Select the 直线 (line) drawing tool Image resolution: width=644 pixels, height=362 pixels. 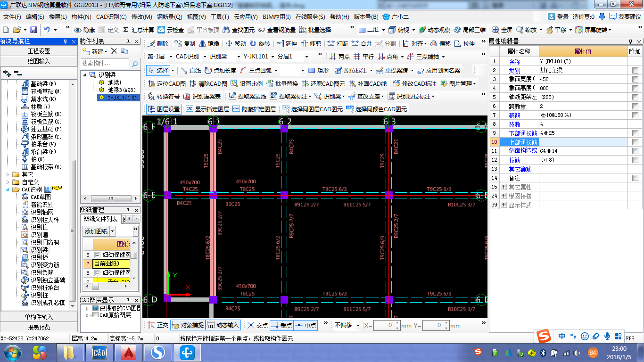click(190, 70)
